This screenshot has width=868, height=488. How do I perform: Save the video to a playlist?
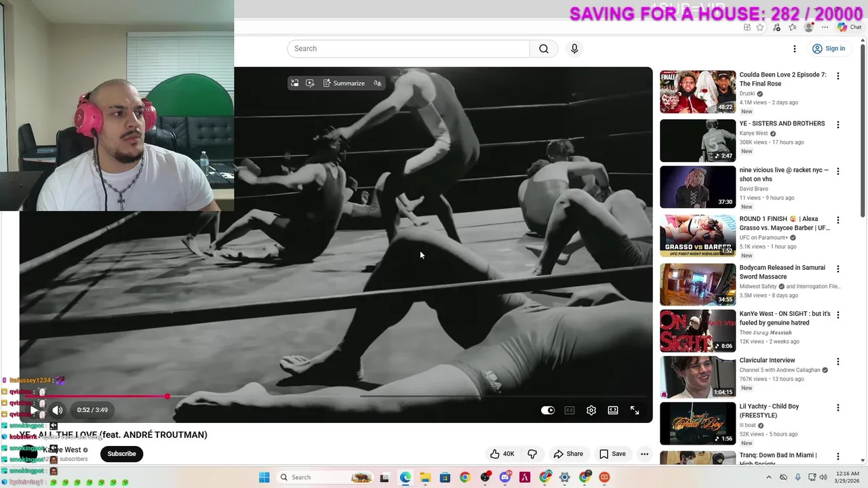click(612, 454)
